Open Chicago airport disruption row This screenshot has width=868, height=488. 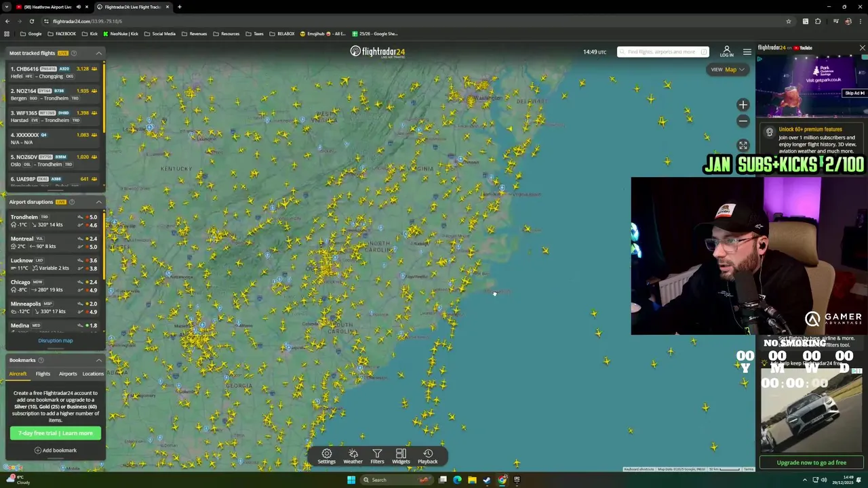point(54,286)
